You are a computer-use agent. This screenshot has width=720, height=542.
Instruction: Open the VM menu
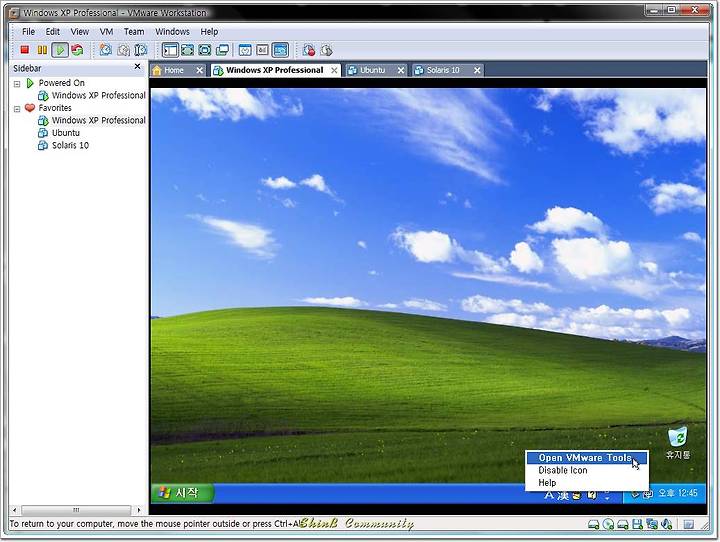pos(106,31)
